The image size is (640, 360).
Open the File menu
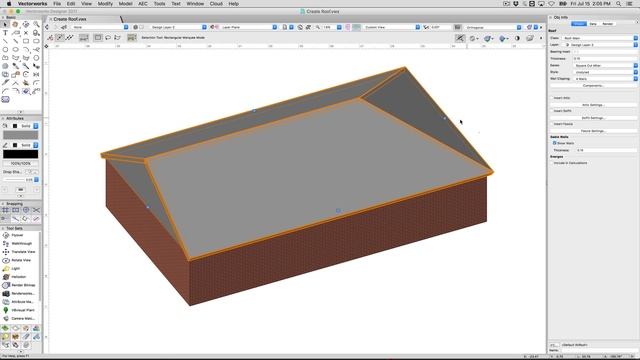[x=57, y=4]
